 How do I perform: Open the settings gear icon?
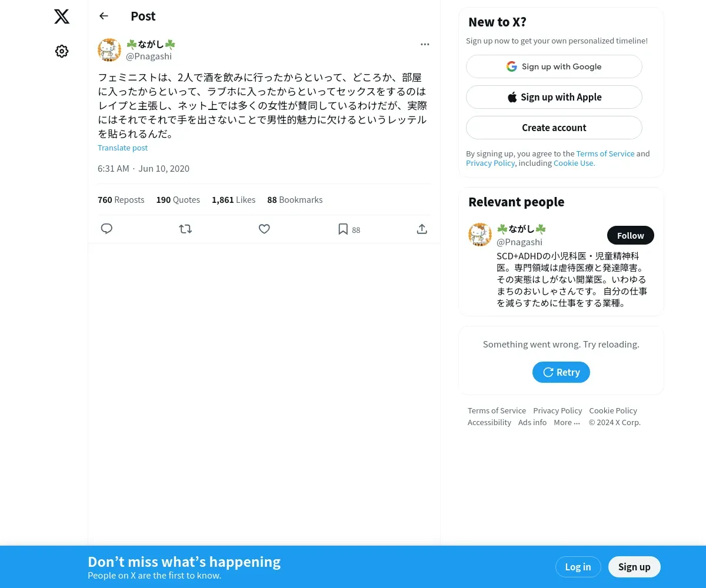(62, 51)
